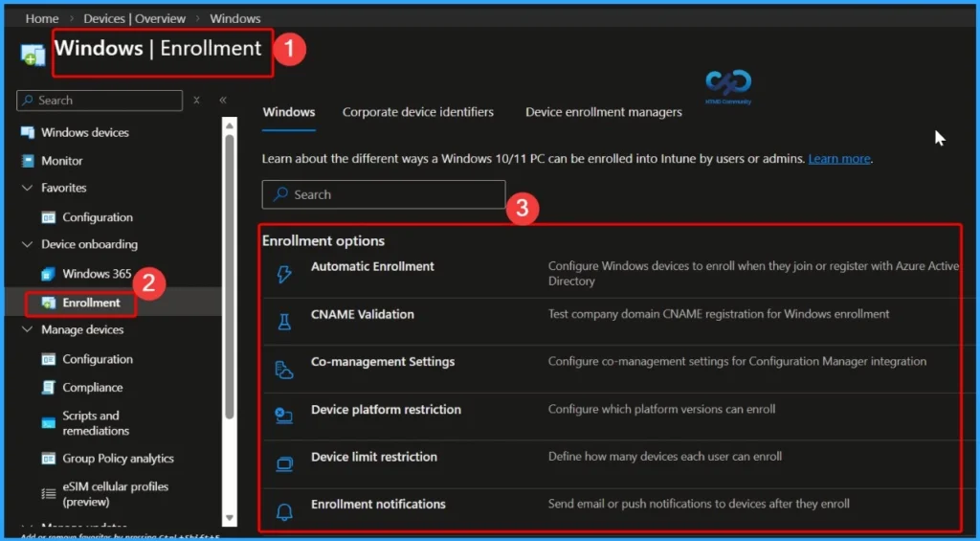The height and width of the screenshot is (541, 980).
Task: Click the Windows breadcrumb
Action: [x=235, y=19]
